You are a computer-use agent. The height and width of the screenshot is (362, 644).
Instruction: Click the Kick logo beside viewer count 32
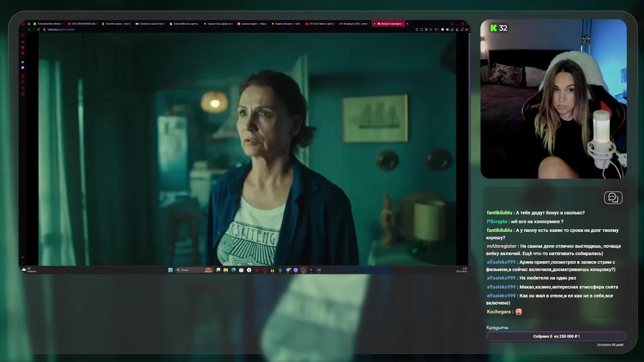tap(493, 28)
